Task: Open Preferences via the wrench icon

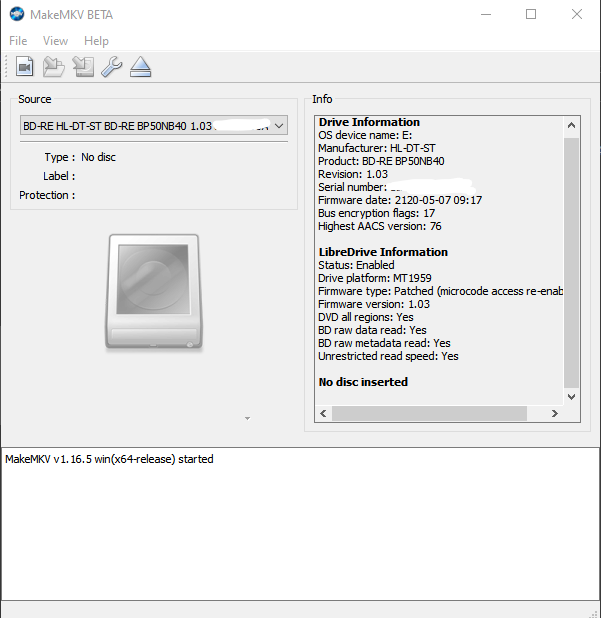Action: coord(112,68)
